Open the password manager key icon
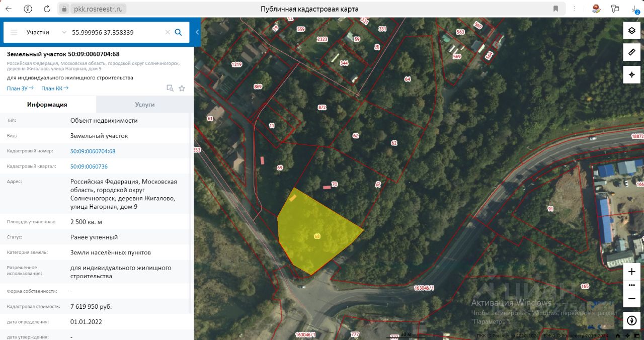This screenshot has width=644, height=340. pyautogui.click(x=614, y=9)
